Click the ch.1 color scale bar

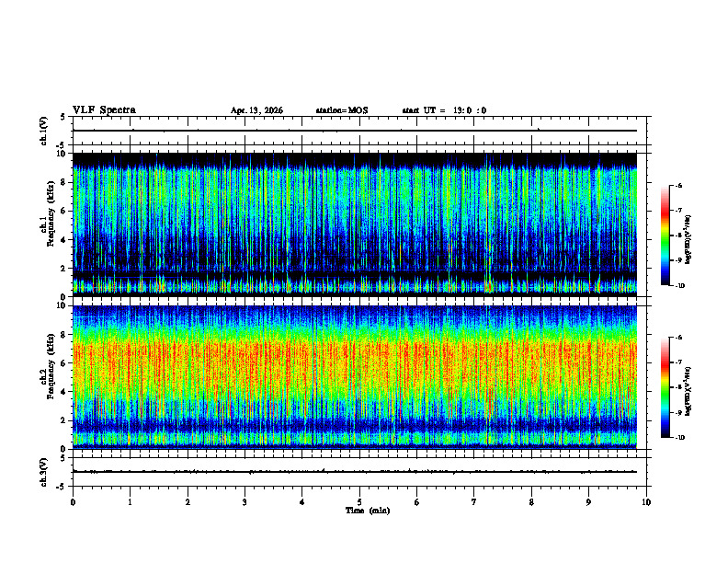[665, 236]
